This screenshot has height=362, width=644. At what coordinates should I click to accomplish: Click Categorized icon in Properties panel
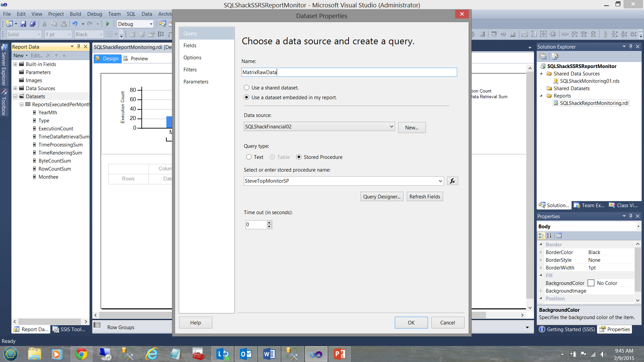(541, 236)
